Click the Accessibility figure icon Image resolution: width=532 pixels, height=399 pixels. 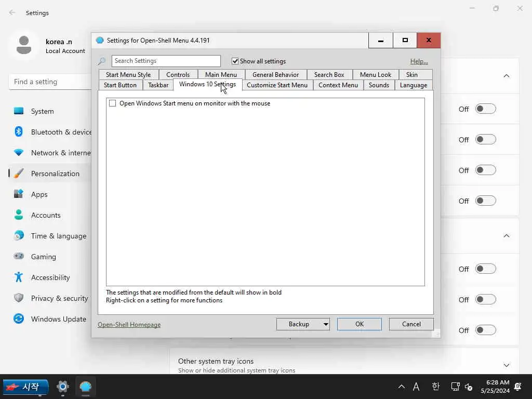click(19, 277)
